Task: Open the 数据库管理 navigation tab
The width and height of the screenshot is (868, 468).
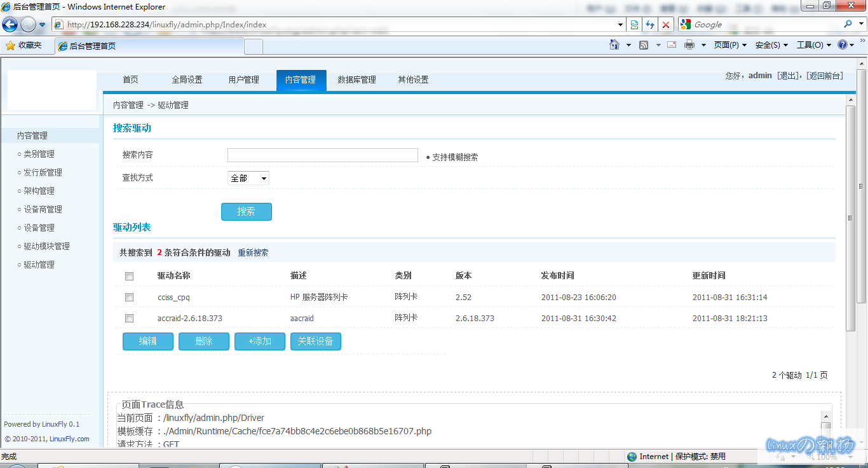Action: 356,80
